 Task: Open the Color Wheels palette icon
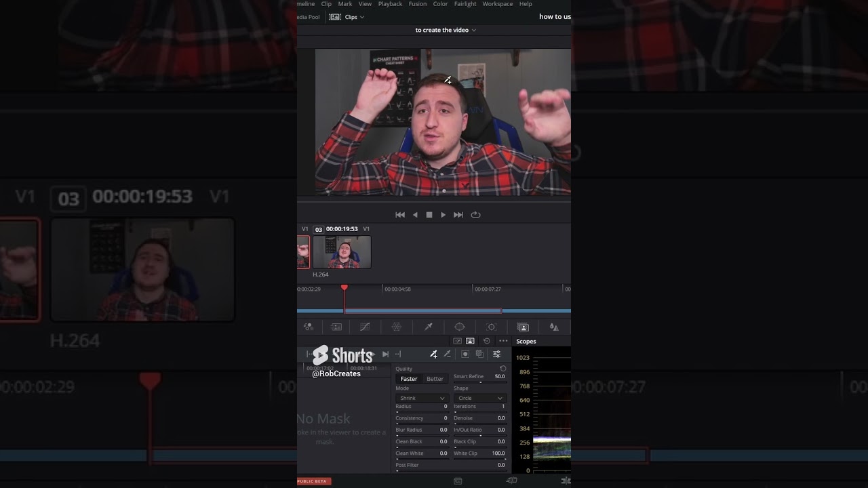coord(309,327)
